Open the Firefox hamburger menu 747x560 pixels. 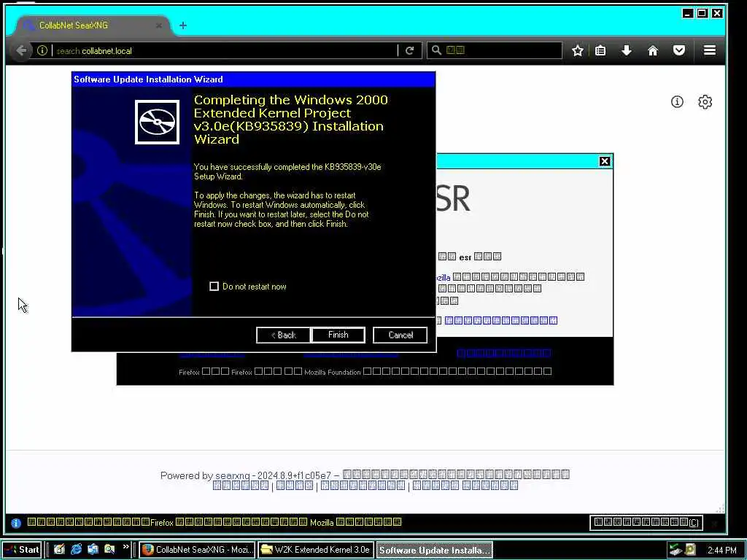(x=709, y=50)
